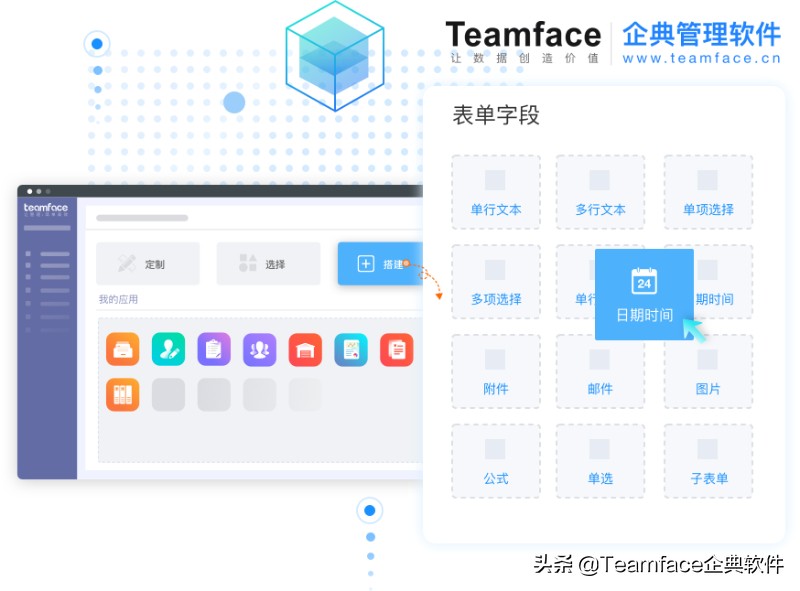Open the purple clipboard app icon
The width and height of the screenshot is (800, 591).
214,350
